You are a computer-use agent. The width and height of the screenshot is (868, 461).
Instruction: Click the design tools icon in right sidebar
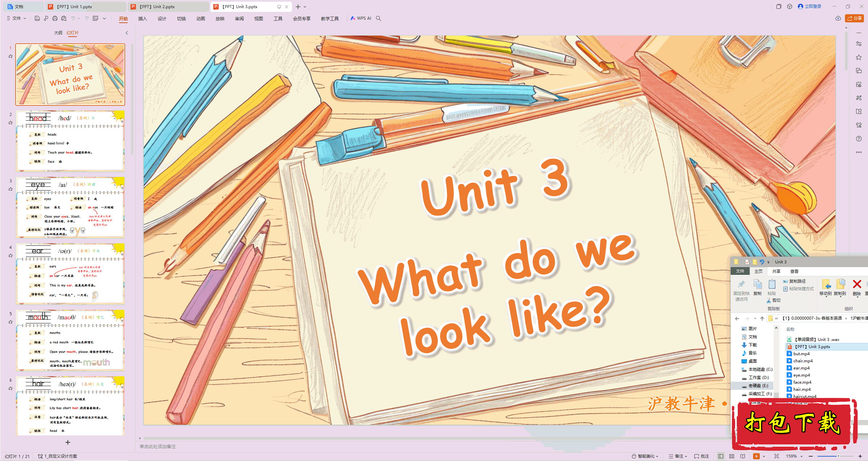pos(859,98)
